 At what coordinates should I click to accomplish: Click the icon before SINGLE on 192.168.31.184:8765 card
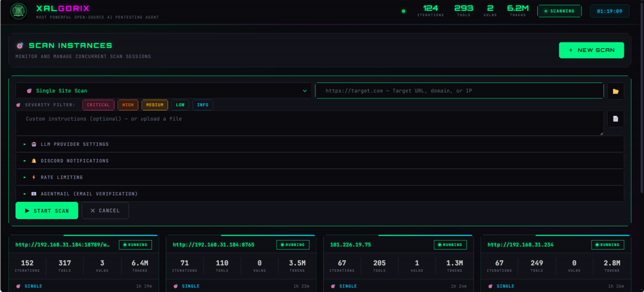point(175,286)
